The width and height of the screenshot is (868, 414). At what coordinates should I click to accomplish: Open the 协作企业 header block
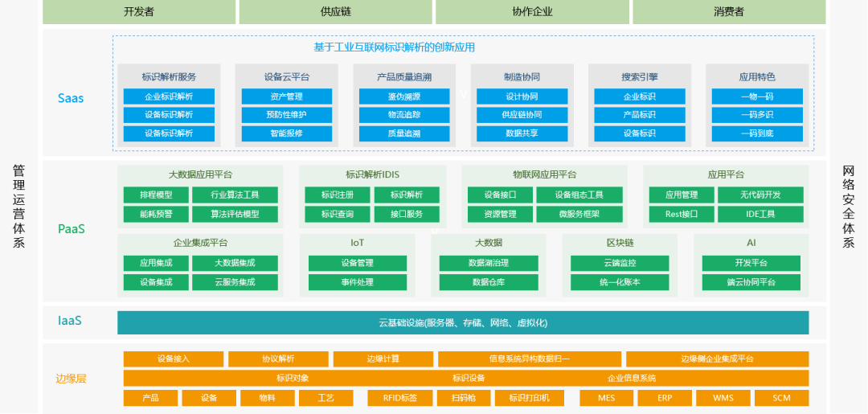coord(532,11)
